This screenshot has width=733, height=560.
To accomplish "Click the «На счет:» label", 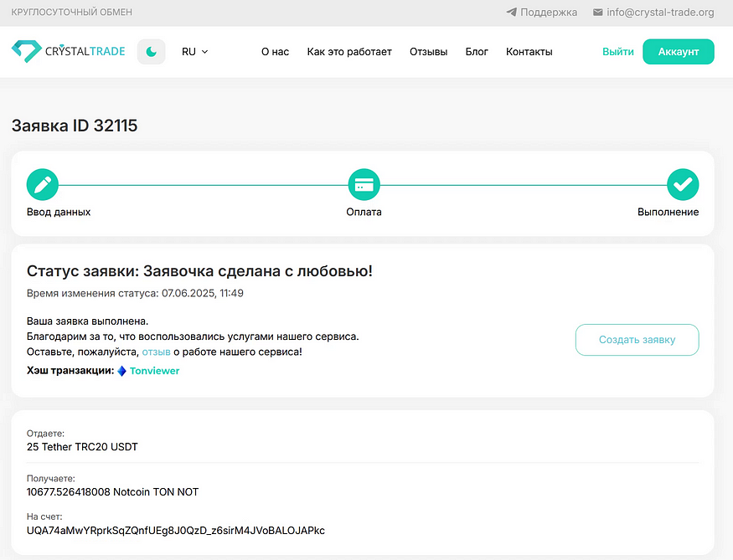I will coord(44,516).
